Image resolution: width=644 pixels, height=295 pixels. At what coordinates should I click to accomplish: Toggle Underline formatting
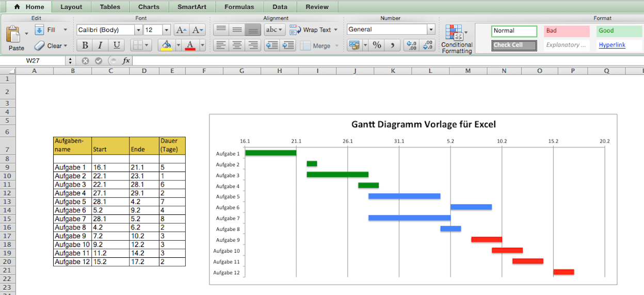click(x=117, y=45)
